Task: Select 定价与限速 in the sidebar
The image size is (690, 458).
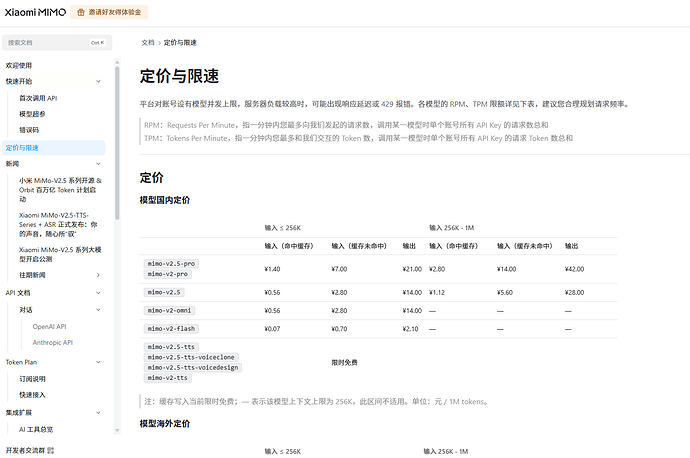Action: [x=54, y=148]
